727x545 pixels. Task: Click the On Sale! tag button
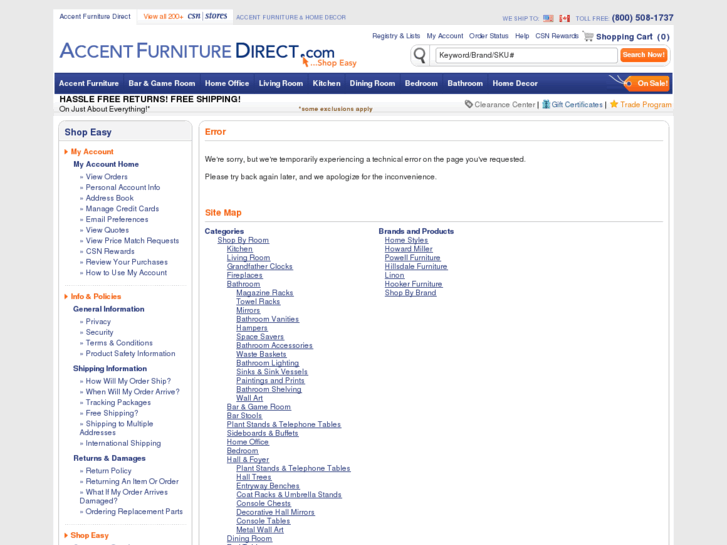[x=647, y=83]
